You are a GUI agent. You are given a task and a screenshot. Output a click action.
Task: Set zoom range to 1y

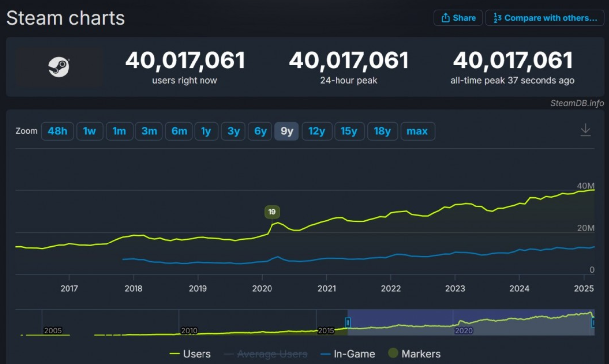(206, 131)
